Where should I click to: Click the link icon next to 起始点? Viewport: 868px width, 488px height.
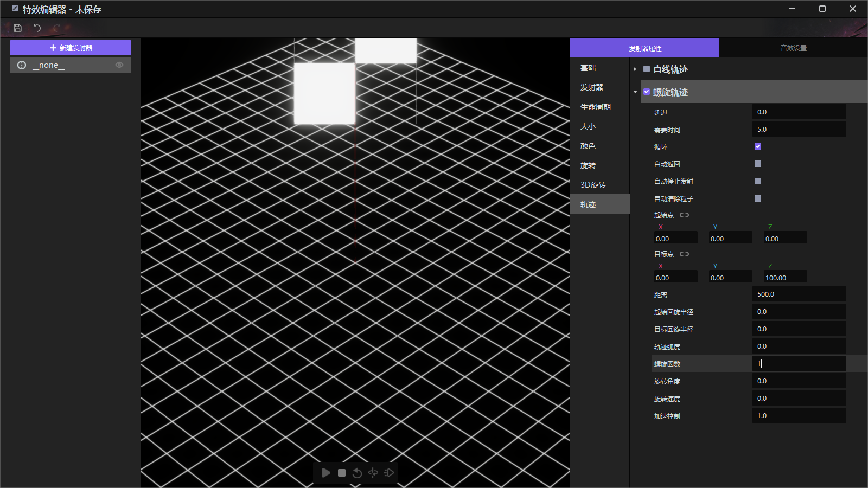pyautogui.click(x=685, y=215)
